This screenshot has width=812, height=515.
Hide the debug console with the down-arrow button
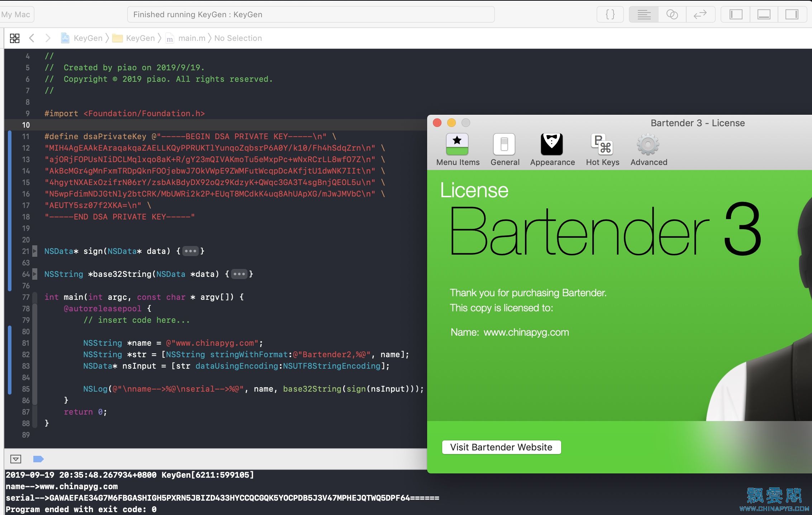click(16, 459)
